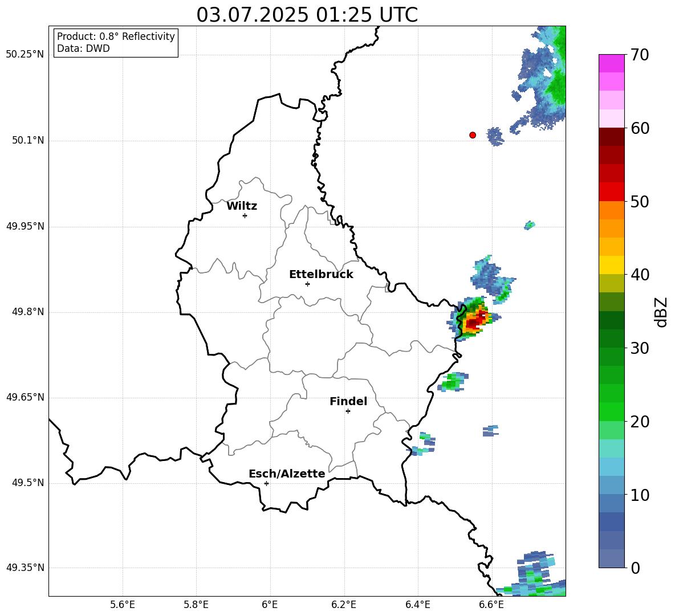The image size is (675, 616).
Task: Click the 49.8°N latitude label
Action: pyautogui.click(x=28, y=312)
